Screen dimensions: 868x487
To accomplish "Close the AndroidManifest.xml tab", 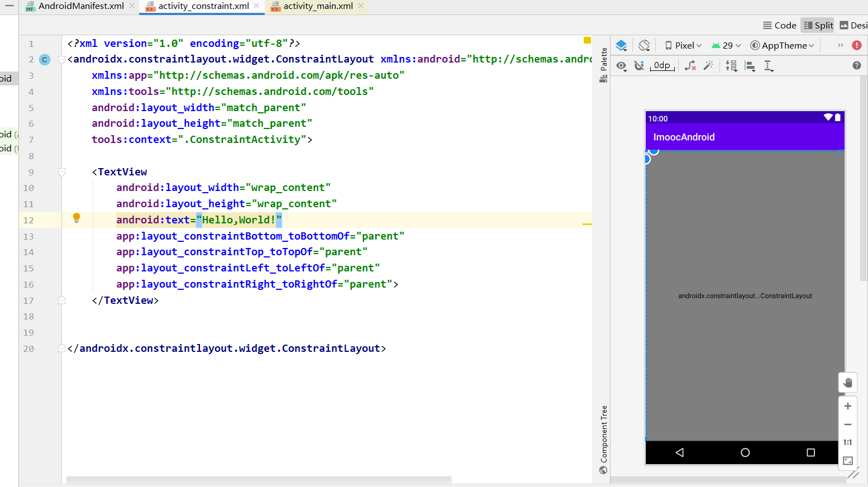I will (x=132, y=6).
